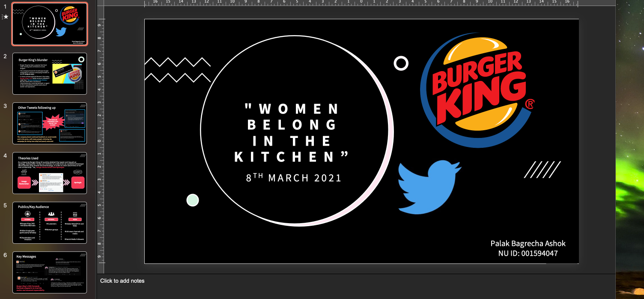Click slide number 2 label in the panel

point(5,56)
